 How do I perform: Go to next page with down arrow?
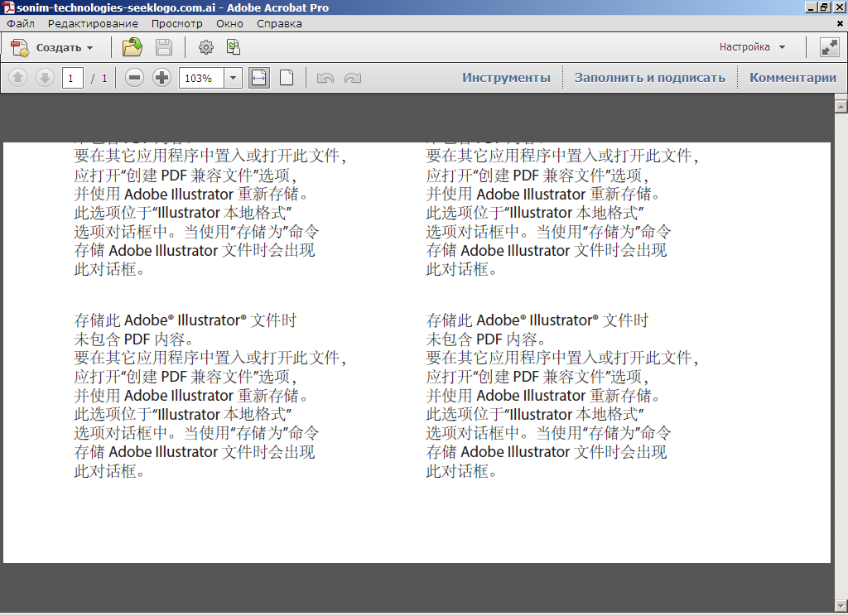click(45, 78)
